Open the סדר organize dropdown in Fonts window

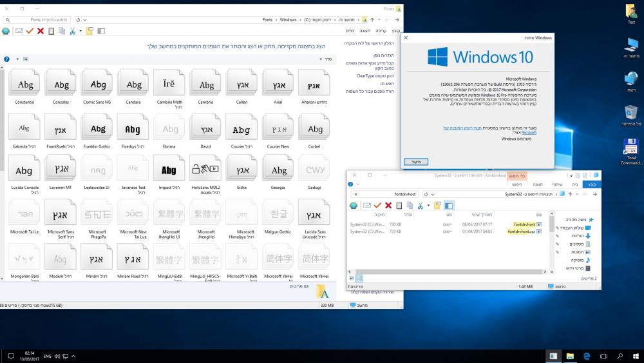tap(326, 59)
